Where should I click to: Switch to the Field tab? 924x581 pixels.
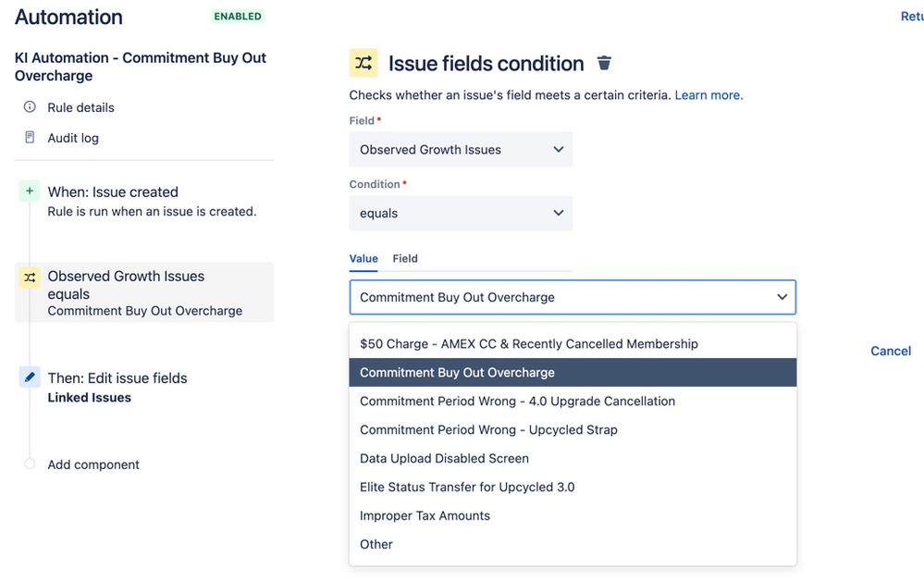(x=405, y=258)
